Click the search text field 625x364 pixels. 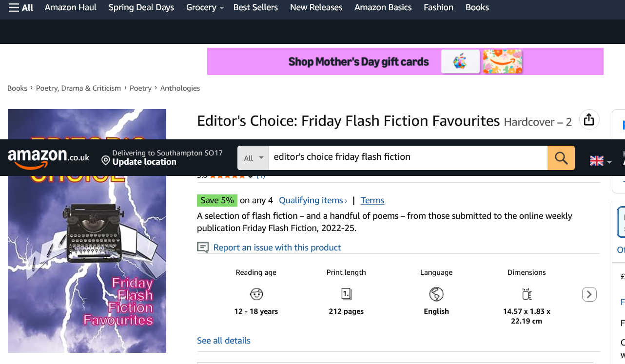tap(408, 157)
